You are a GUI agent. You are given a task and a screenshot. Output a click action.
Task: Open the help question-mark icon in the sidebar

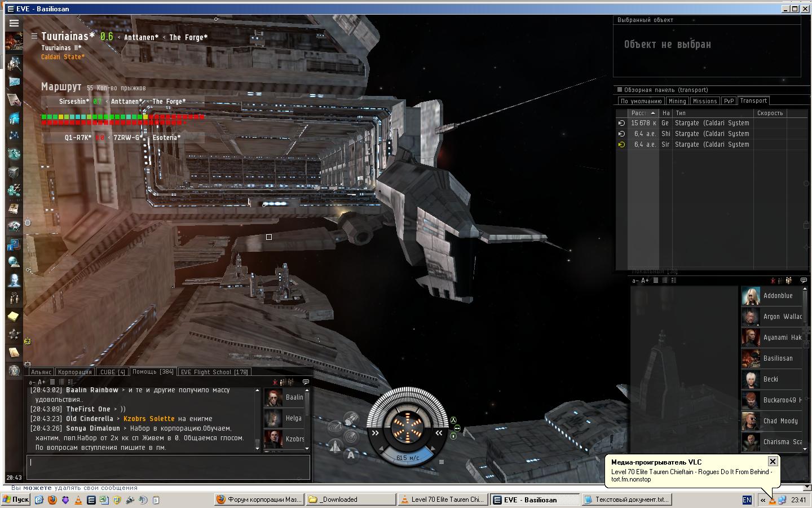tap(14, 245)
